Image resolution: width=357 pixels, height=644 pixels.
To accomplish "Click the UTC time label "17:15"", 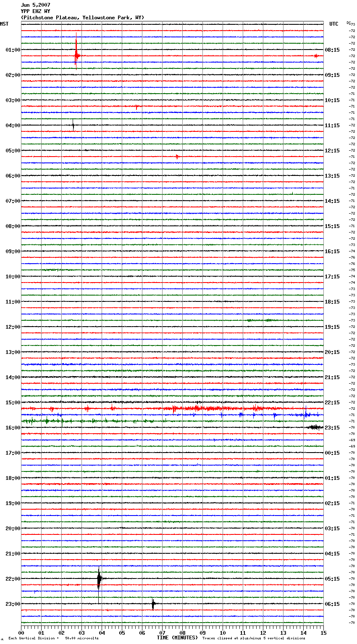I will (332, 276).
